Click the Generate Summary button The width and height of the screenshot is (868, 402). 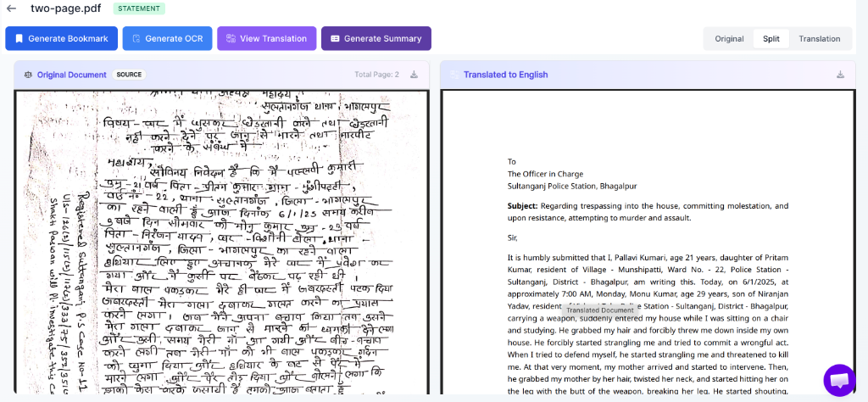tap(376, 39)
